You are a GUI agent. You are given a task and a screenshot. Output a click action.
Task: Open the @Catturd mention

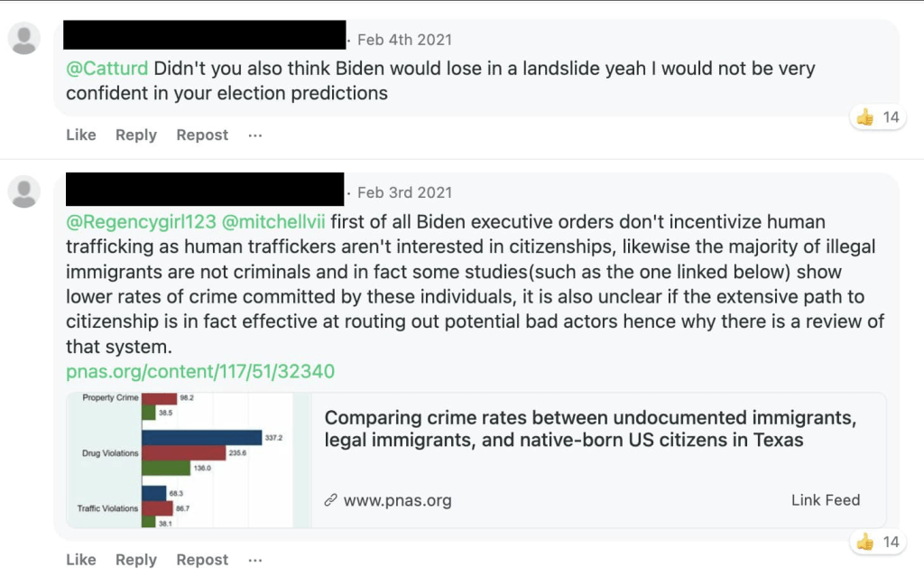pos(107,68)
